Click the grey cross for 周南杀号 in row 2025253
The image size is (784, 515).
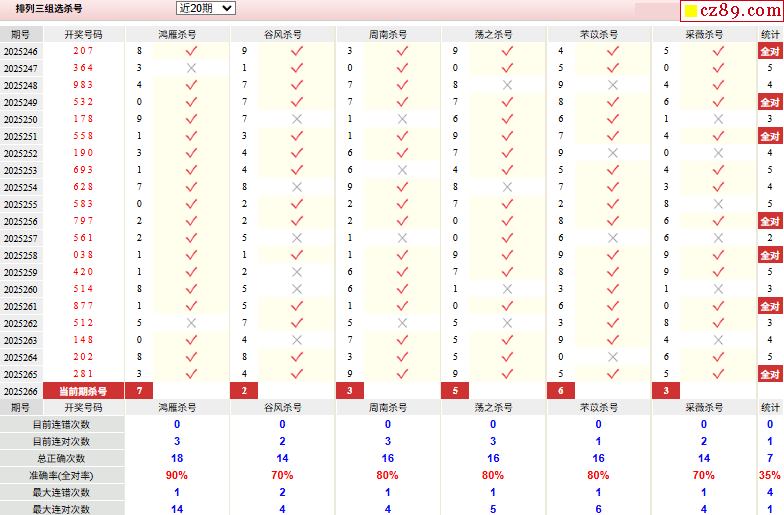(402, 170)
